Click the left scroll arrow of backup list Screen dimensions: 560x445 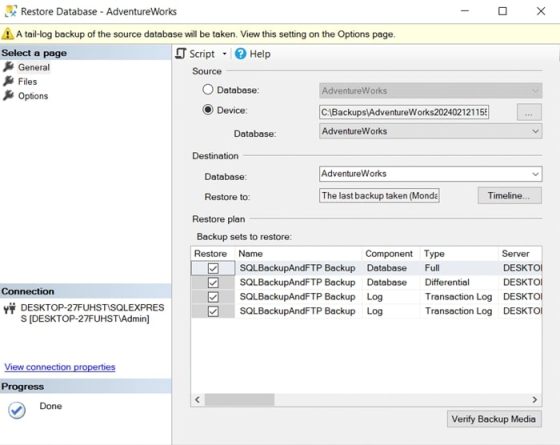pos(198,400)
